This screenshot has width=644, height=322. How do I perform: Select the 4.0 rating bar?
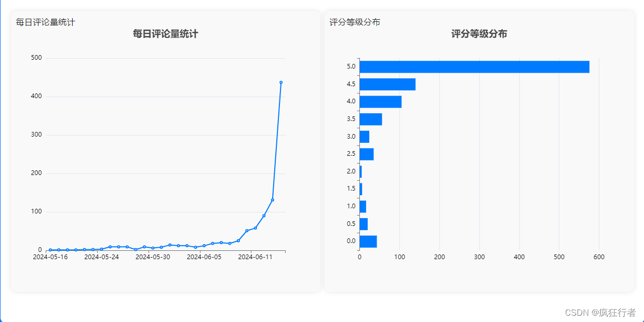coord(380,101)
